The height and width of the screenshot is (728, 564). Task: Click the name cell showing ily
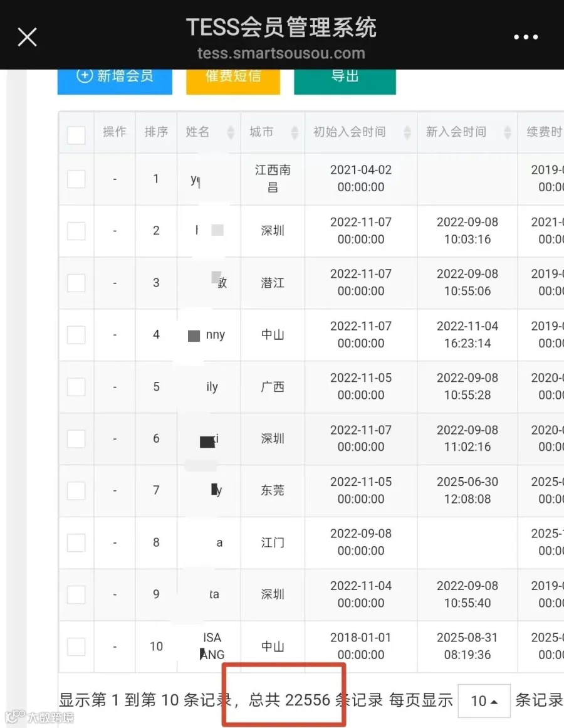[209, 387]
